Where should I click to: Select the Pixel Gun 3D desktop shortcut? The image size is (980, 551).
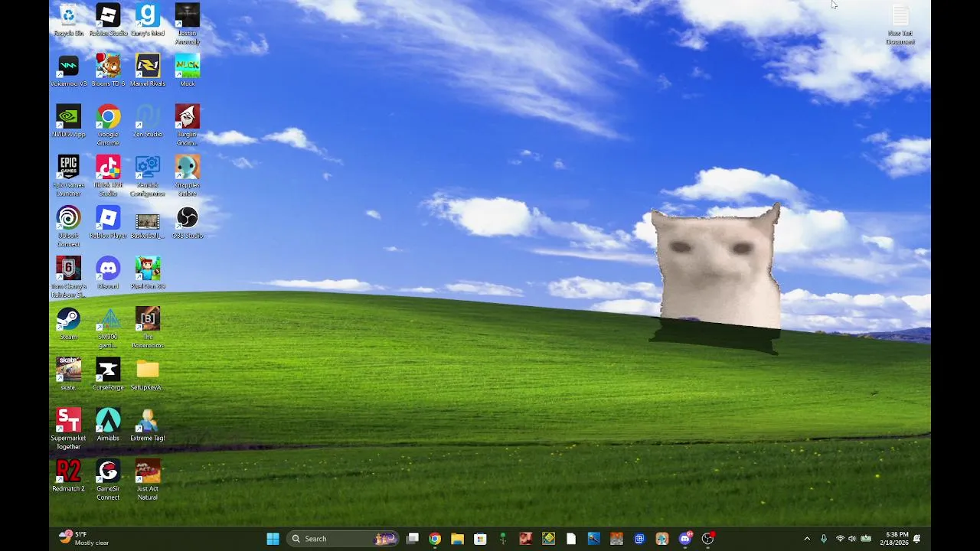click(148, 274)
